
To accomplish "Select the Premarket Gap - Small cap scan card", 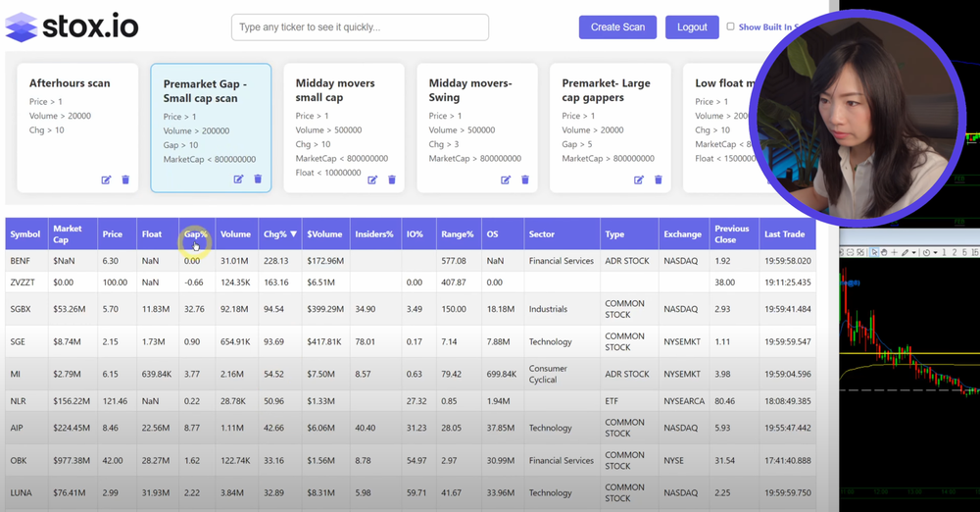I will [x=211, y=128].
